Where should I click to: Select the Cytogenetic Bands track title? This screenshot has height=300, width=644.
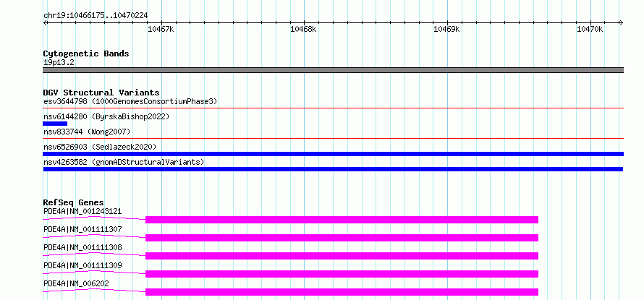[86, 53]
